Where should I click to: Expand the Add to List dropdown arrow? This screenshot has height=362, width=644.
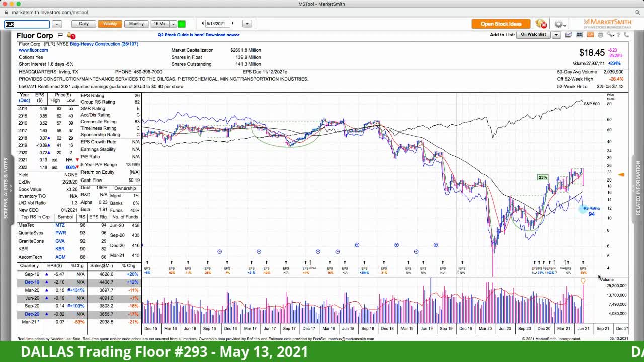click(556, 35)
